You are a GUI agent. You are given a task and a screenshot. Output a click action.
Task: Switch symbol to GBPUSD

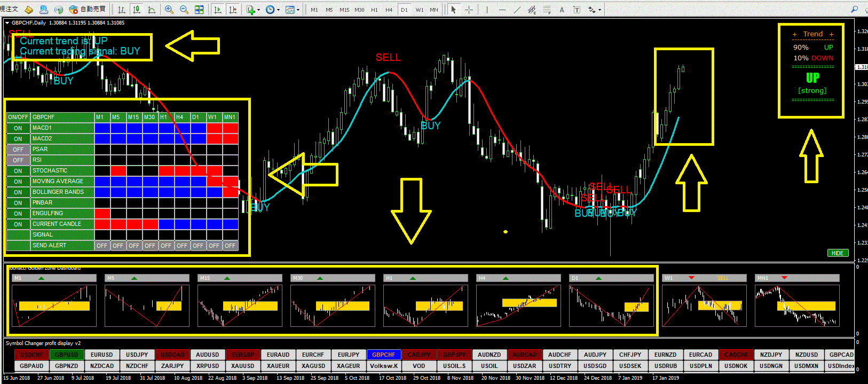(67, 355)
